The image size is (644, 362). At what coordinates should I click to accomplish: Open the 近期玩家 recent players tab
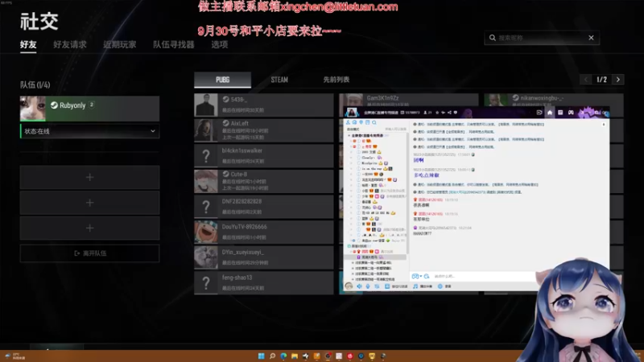pyautogui.click(x=119, y=44)
